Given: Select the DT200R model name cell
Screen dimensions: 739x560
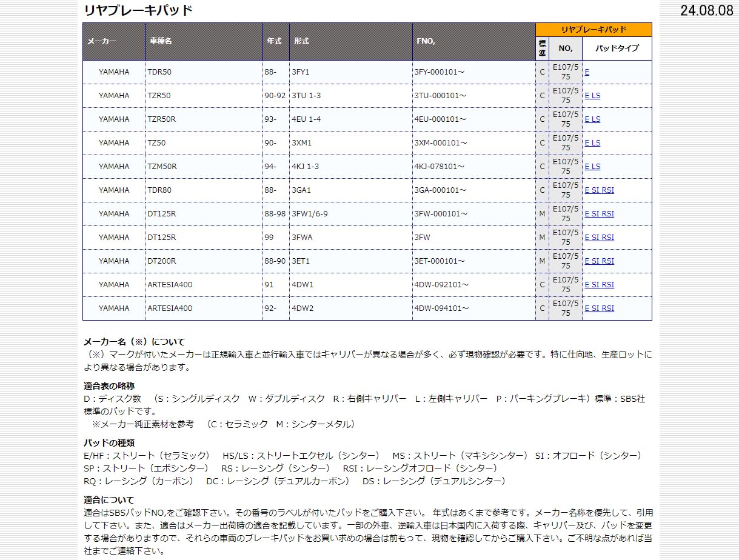Looking at the screenshot, I should [x=204, y=261].
